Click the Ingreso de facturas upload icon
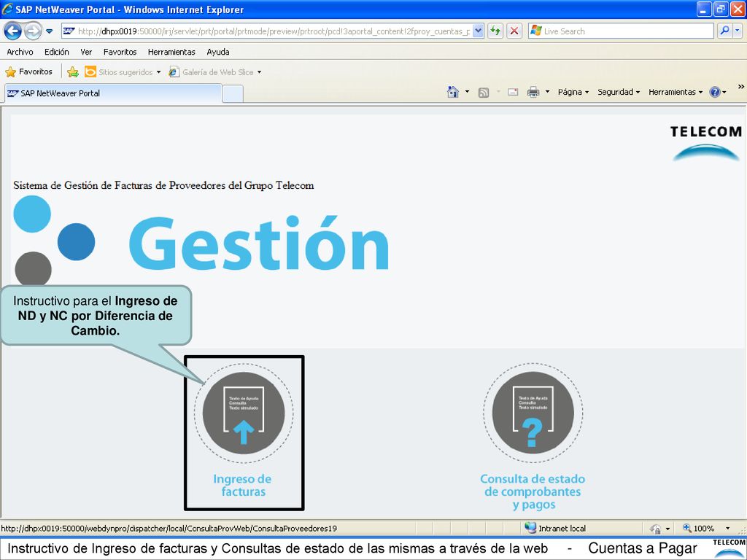Viewport: 747px width, 560px height. 244,413
